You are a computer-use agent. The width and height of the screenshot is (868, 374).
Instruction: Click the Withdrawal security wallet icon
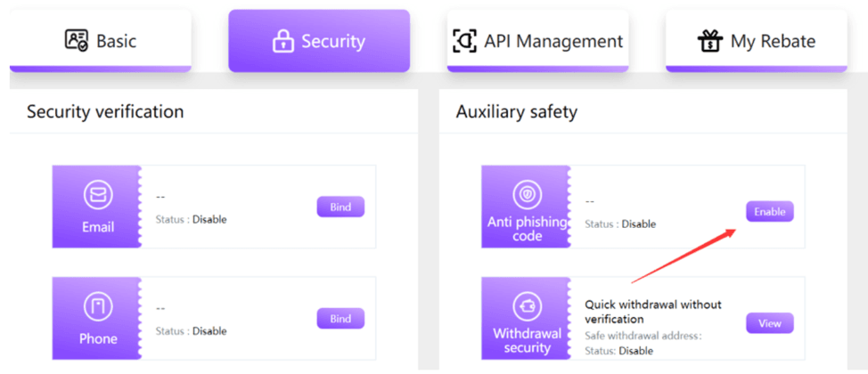click(527, 307)
